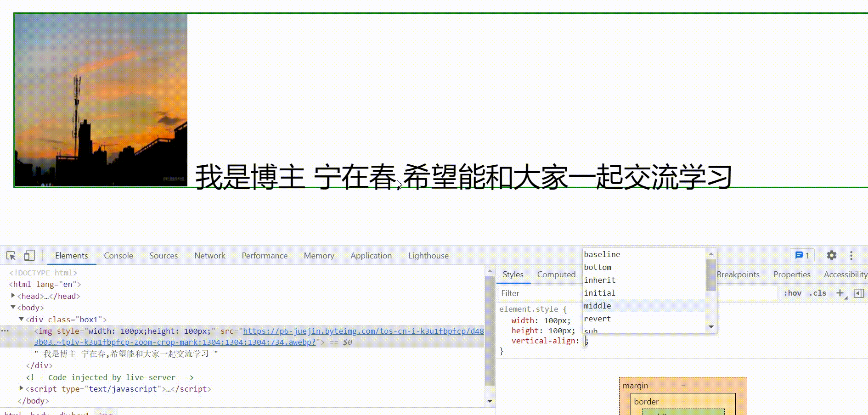The image size is (868, 415).
Task: Open the Accessibility sidebar tab
Action: point(845,275)
